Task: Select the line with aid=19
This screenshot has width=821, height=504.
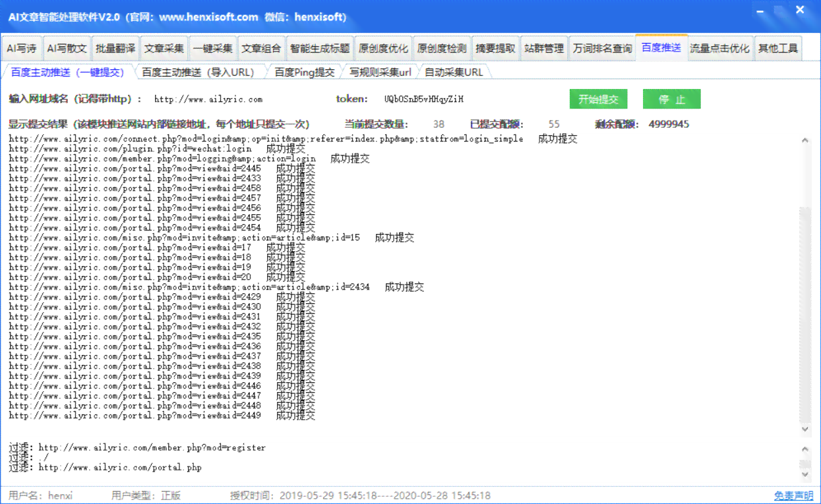Action: [157, 267]
